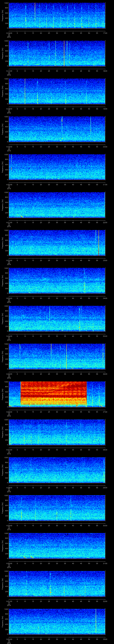Select the spectrogram panel starting at 6:22:00
The image size is (114, 644).
pyautogui.click(x=57, y=243)
